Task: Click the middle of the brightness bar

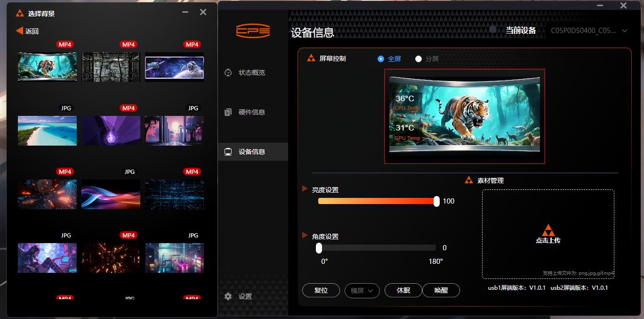Action: (377, 201)
